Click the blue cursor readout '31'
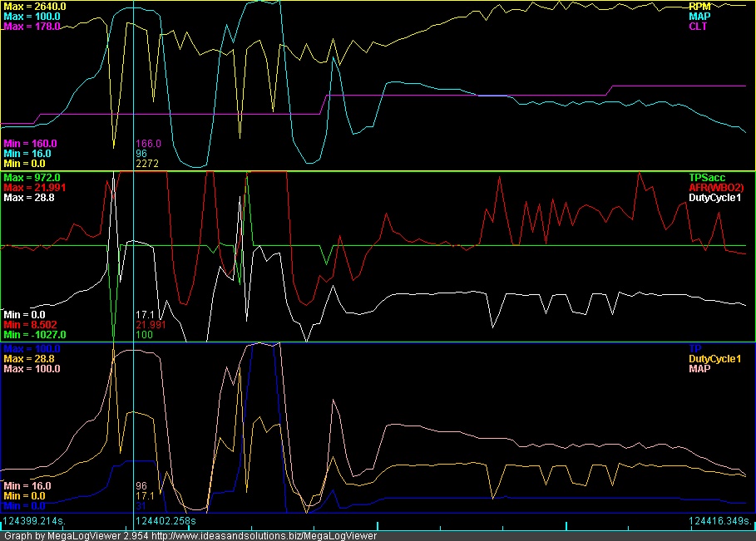Image resolution: width=756 pixels, height=541 pixels. [x=141, y=506]
